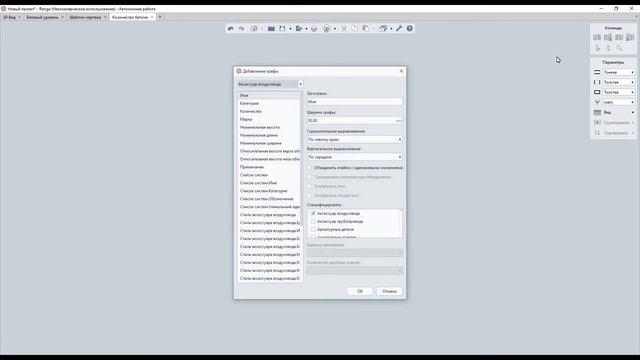Viewport: 640px width, 360px height.
Task: Open Толстая dropdown next to frame icon
Action: pyautogui.click(x=619, y=92)
